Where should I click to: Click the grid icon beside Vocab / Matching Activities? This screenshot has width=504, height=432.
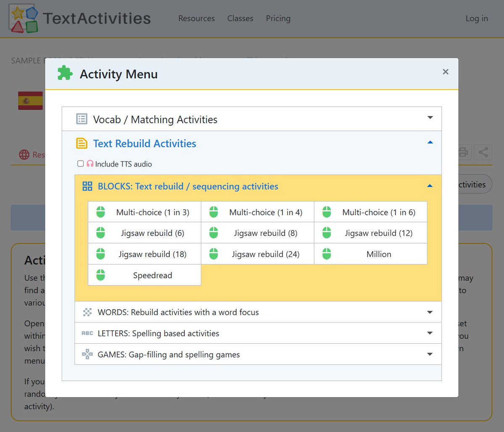click(82, 119)
